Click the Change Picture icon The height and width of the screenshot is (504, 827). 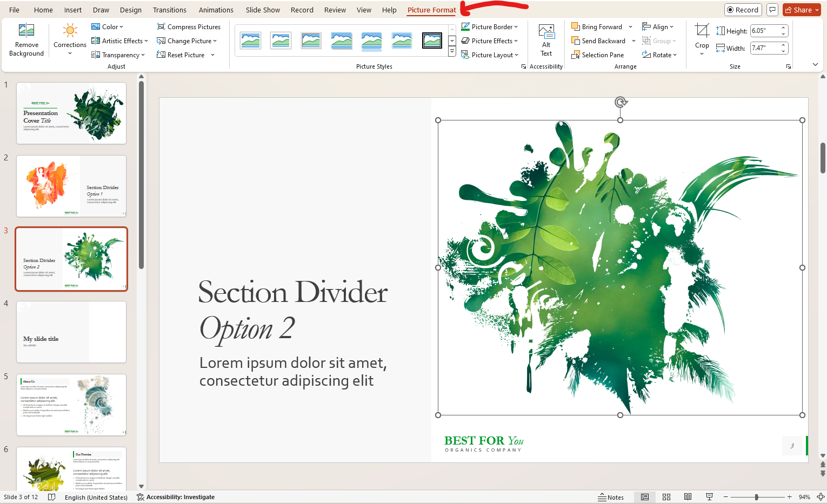click(186, 41)
